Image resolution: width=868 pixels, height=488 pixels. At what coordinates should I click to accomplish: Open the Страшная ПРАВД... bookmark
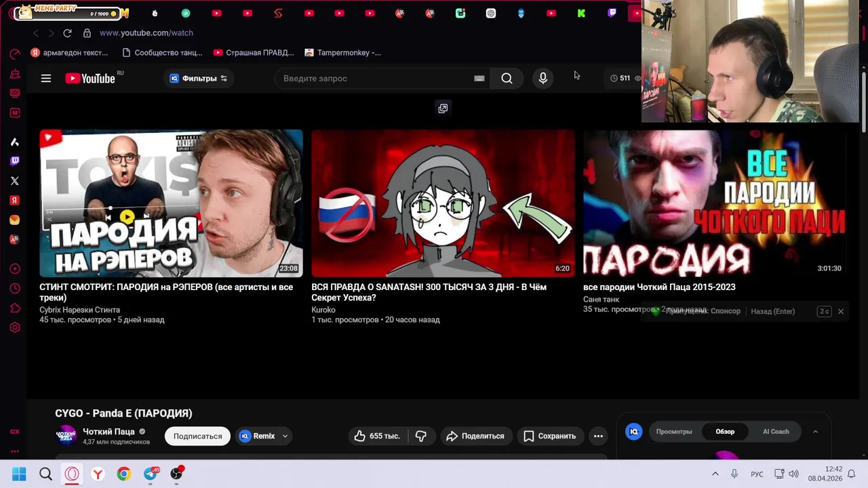254,53
